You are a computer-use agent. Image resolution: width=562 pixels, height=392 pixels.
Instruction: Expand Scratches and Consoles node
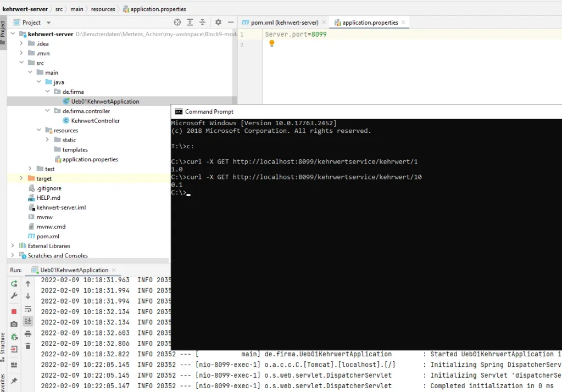click(x=13, y=255)
